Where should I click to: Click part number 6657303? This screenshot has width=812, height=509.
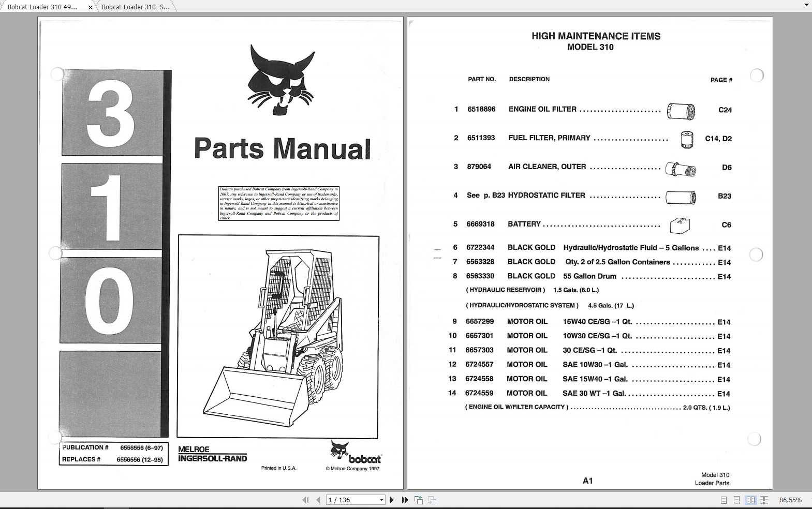click(x=480, y=350)
